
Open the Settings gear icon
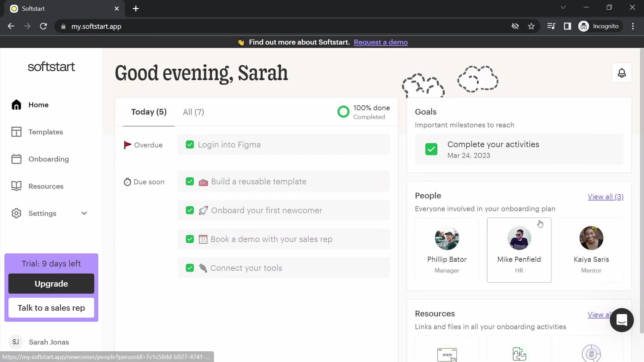point(16,213)
